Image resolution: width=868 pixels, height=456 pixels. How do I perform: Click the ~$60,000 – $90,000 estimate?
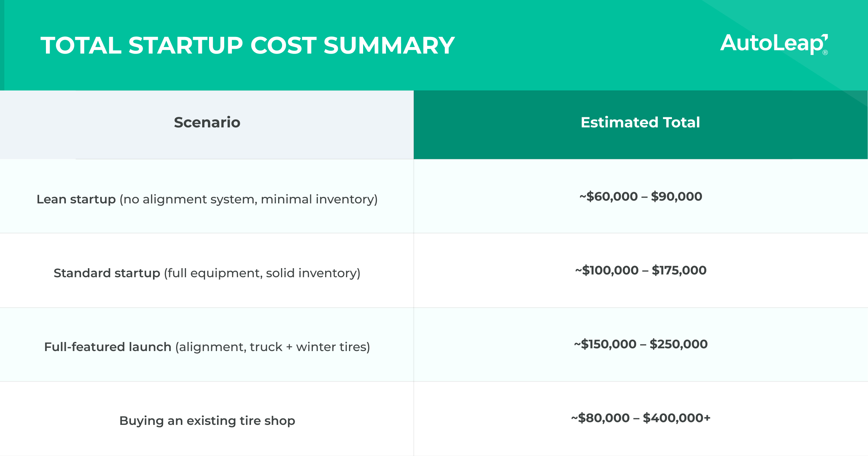pos(641,197)
